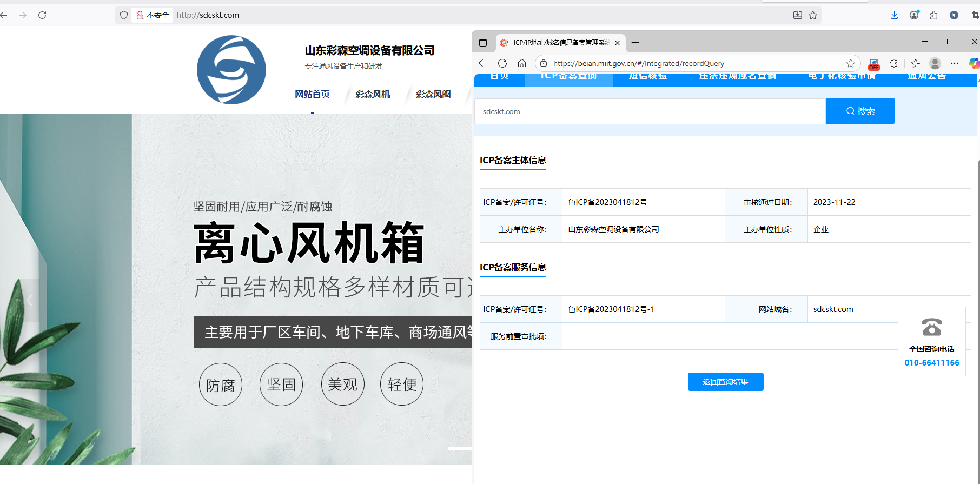Click the extension icon labeled OFF

pos(873,64)
